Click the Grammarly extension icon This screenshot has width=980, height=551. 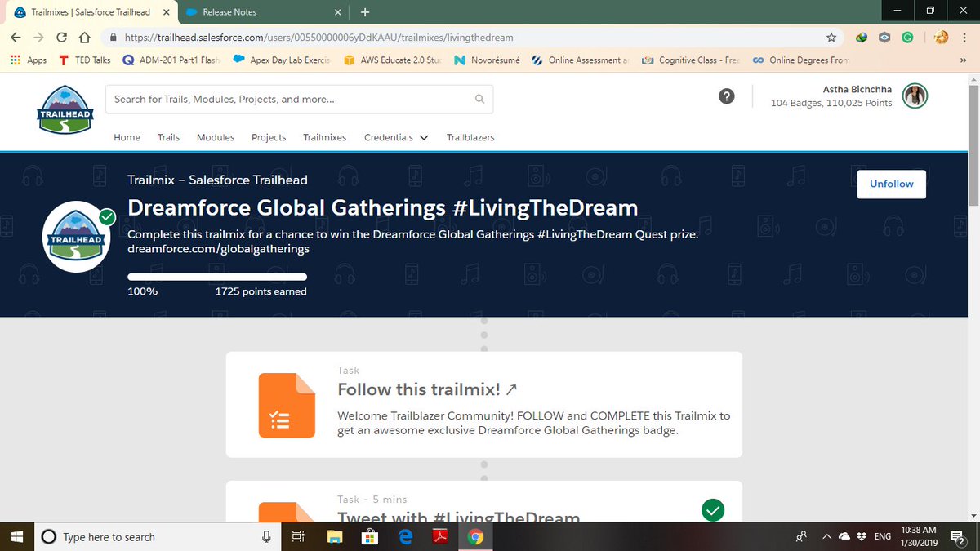907,38
